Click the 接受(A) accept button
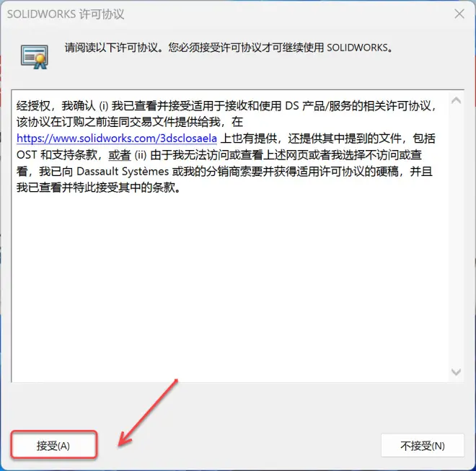Screen dimensions: 476x471 pyautogui.click(x=54, y=445)
